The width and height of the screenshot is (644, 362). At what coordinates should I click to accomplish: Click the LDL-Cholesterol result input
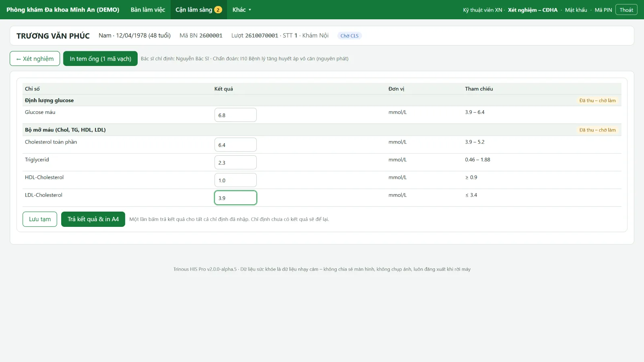[235, 198]
